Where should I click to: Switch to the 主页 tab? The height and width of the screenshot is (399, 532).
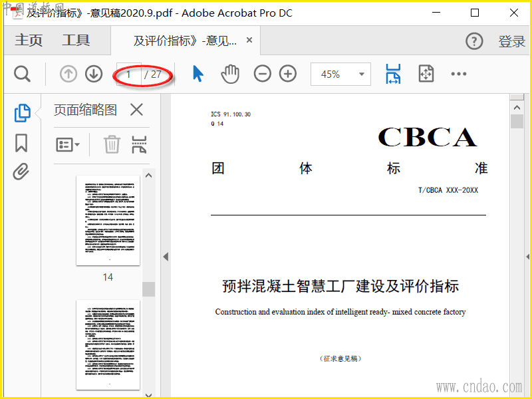29,41
